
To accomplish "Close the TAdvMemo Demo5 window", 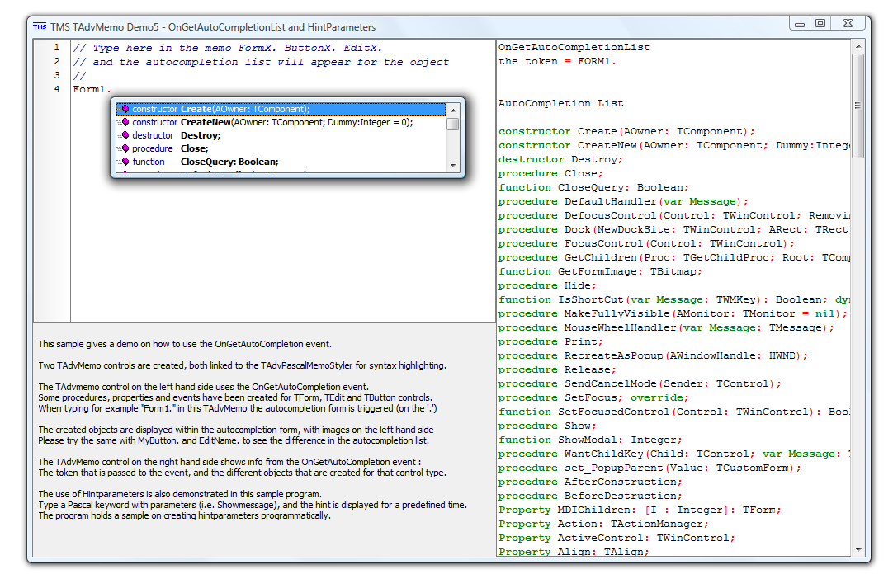I will (x=848, y=24).
